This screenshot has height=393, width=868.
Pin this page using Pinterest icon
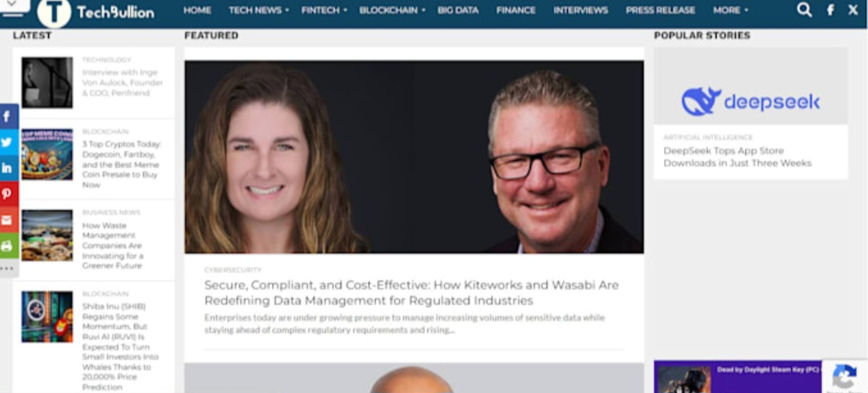9,194
